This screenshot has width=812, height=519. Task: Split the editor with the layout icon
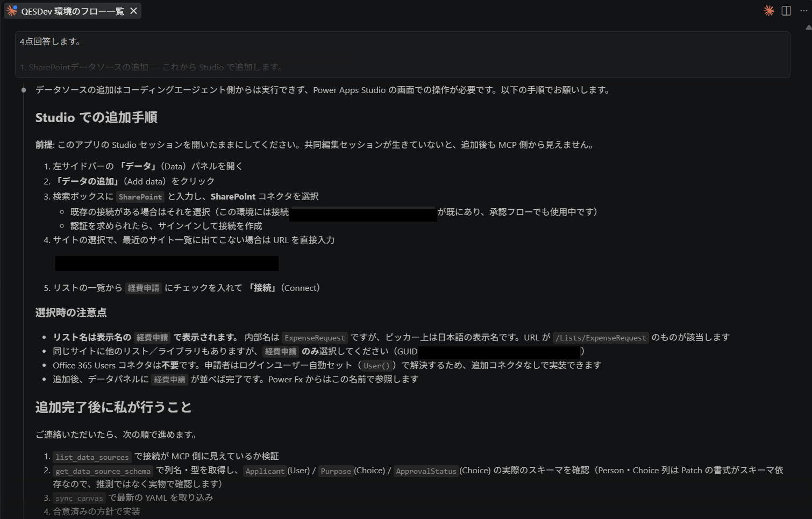(x=786, y=11)
